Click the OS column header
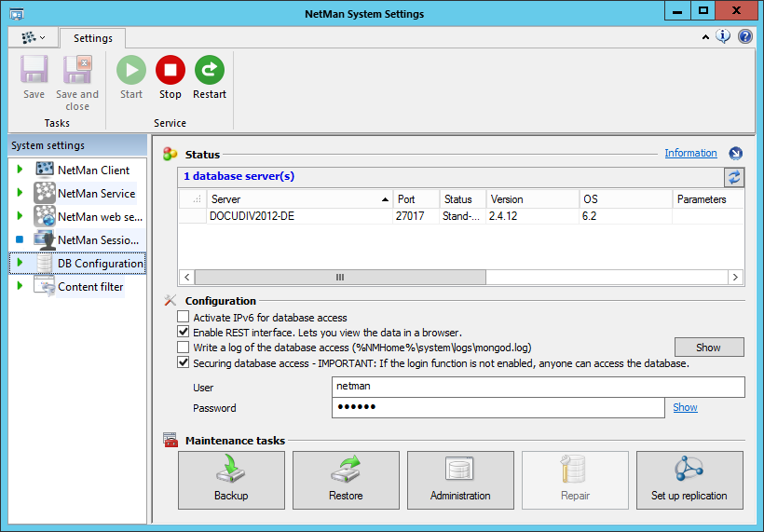This screenshot has height=532, width=764. [x=625, y=199]
